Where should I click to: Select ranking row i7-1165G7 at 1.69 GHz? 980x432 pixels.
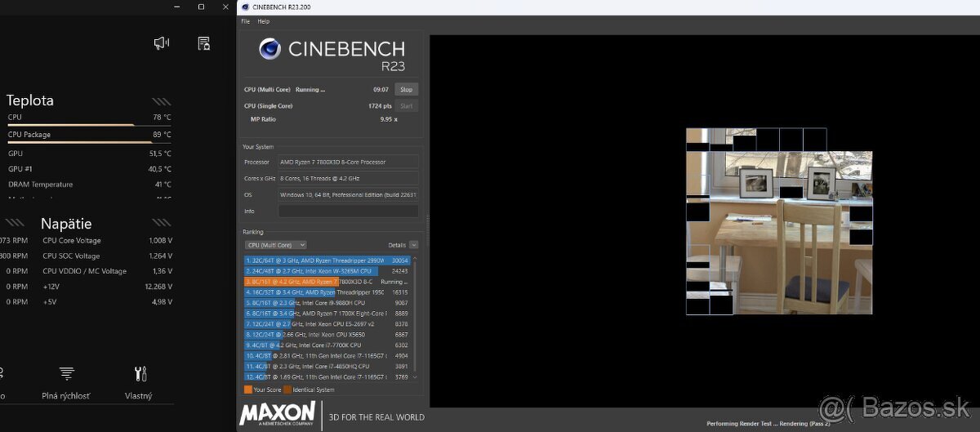tap(327, 376)
